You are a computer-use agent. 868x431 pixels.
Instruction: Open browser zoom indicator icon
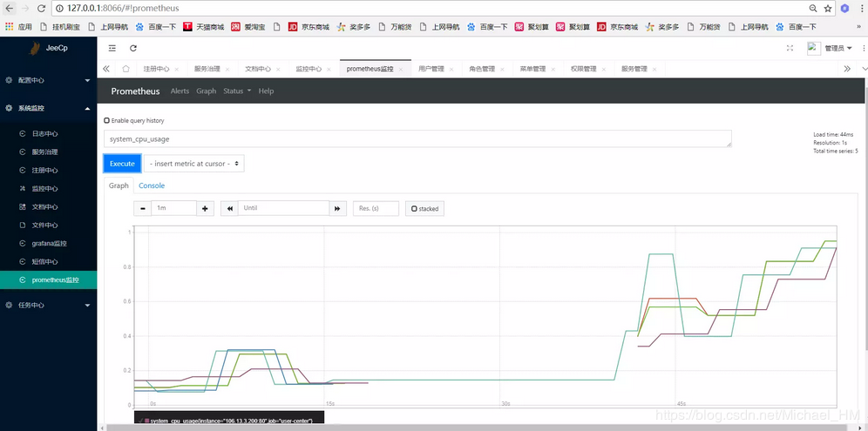[x=813, y=9]
